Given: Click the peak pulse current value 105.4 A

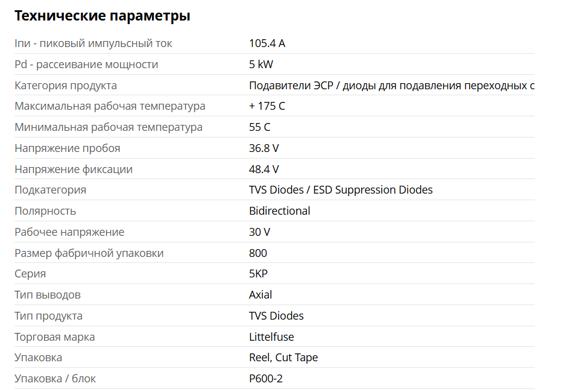Looking at the screenshot, I should point(267,43).
